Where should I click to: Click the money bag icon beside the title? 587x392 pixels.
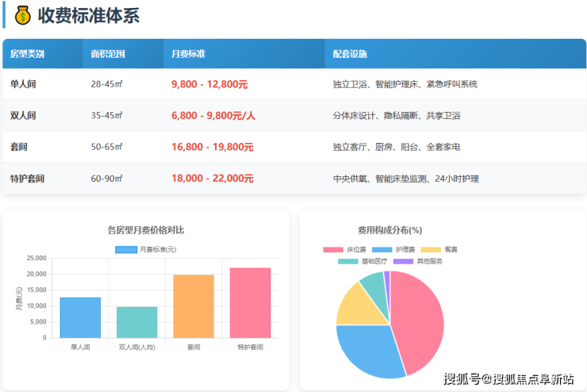(x=22, y=15)
